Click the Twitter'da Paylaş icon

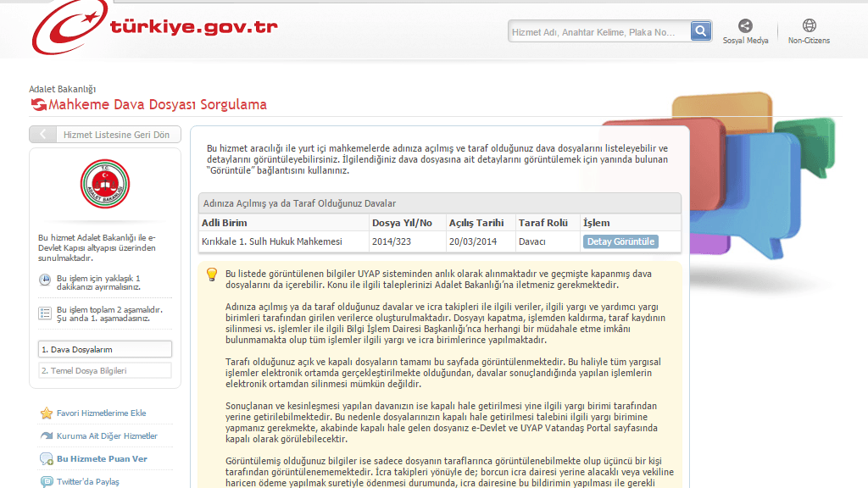[x=47, y=481]
